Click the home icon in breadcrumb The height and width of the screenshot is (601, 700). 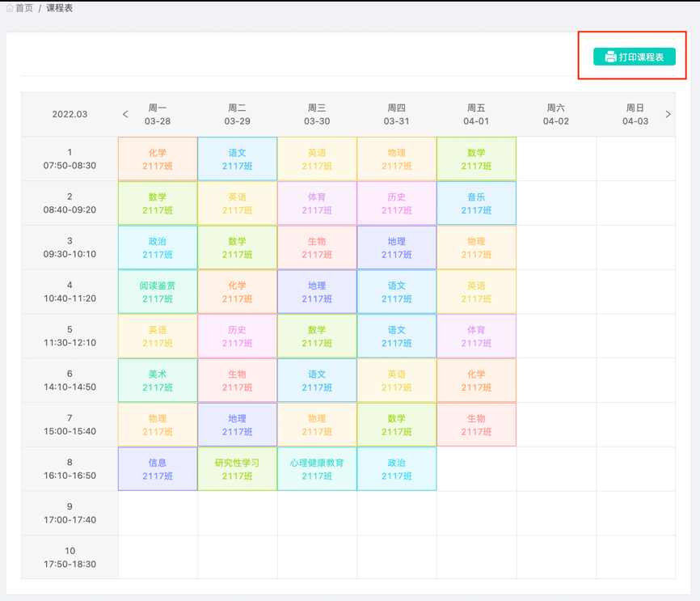click(x=10, y=8)
